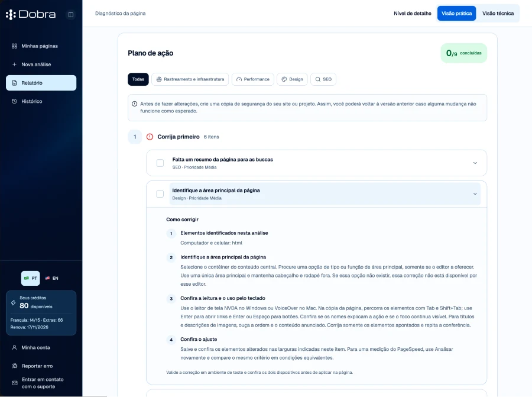Viewport: 532px width, 397px height.
Task: Open Minhas páginas in sidebar
Action: click(41, 46)
